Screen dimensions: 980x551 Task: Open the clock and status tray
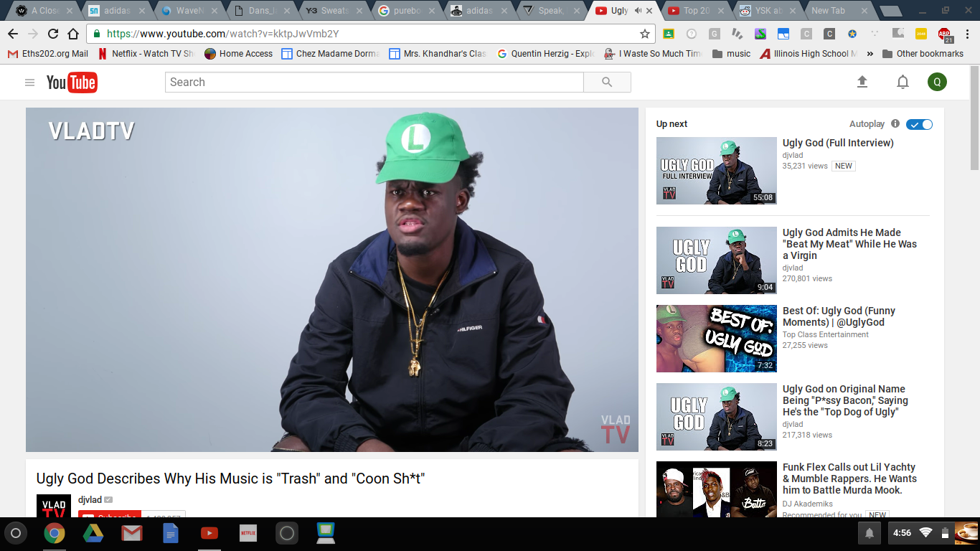click(932, 533)
